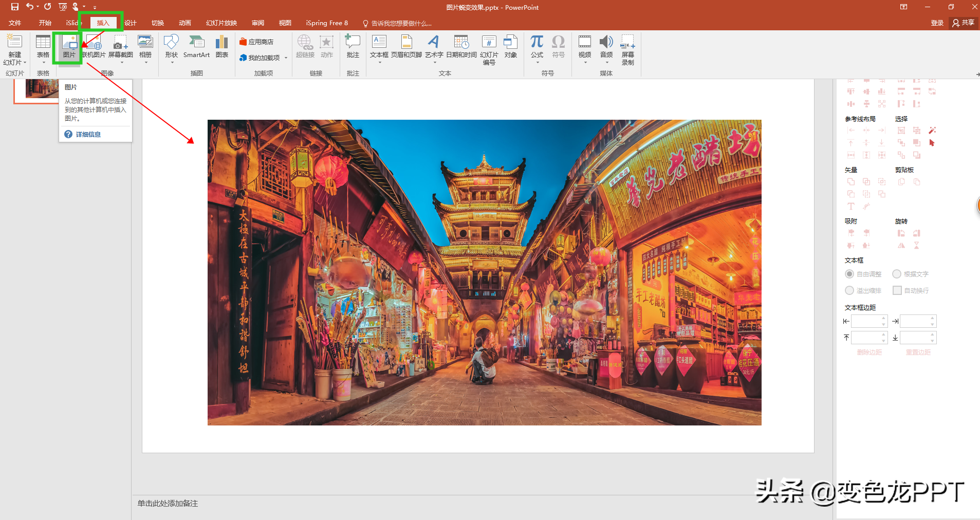The width and height of the screenshot is (980, 520).
Task: Open the 公式 equation tool
Action: [x=537, y=47]
